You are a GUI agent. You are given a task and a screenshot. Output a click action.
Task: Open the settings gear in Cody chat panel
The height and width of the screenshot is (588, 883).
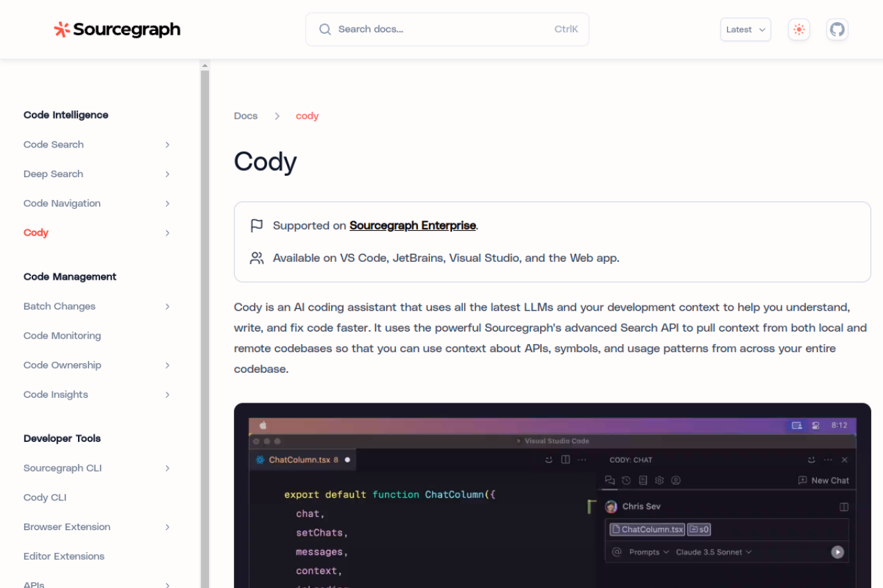[659, 480]
